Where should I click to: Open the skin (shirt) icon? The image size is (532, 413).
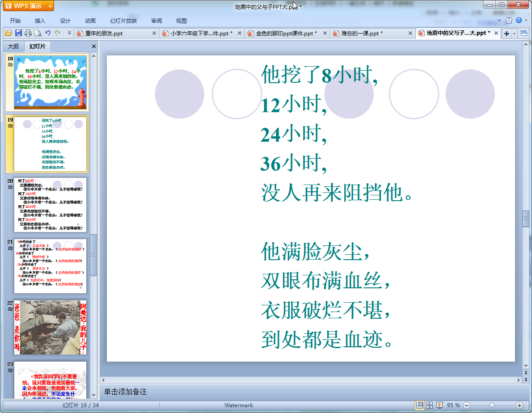[x=509, y=21]
